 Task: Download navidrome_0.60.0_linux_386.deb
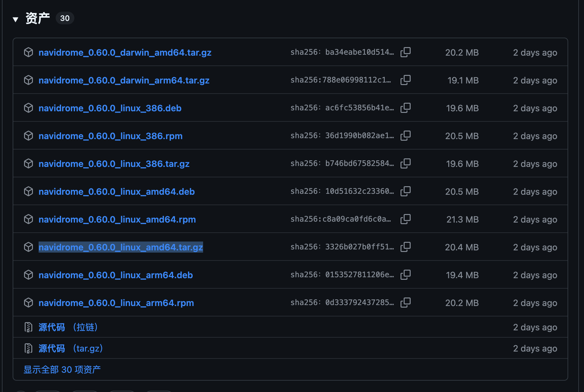(x=110, y=108)
